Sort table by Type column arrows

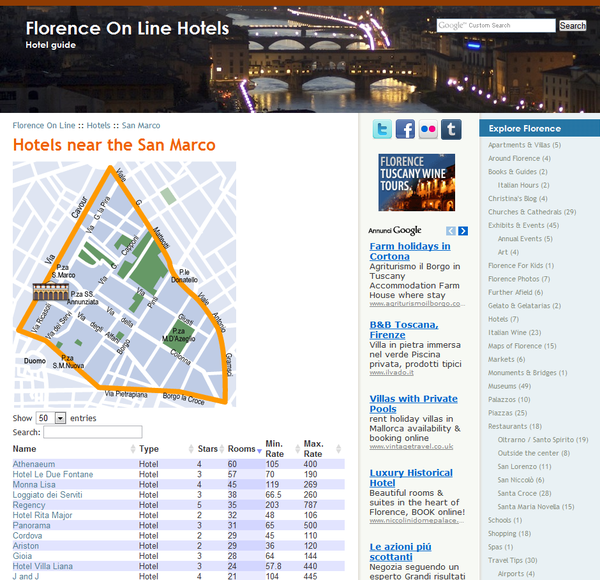[x=191, y=449]
